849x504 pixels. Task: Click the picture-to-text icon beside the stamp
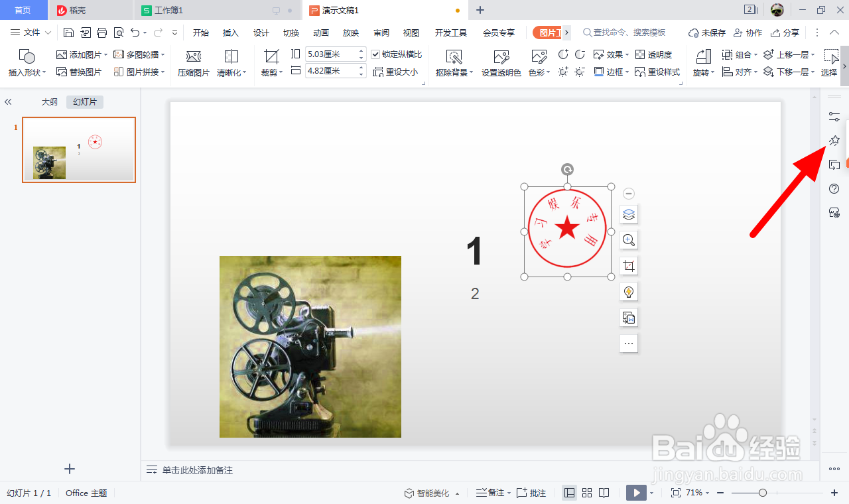pyautogui.click(x=629, y=318)
